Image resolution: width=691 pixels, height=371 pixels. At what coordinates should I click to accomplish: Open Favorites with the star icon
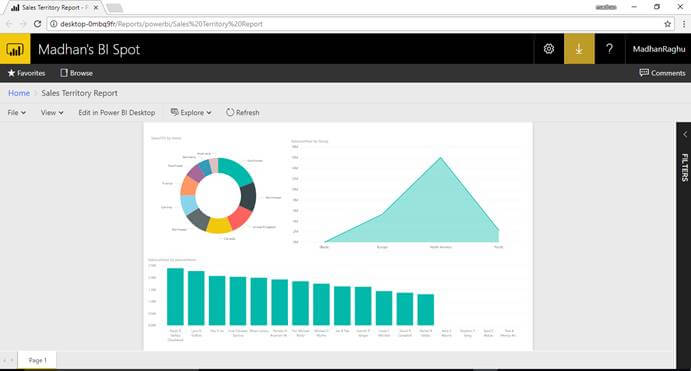coord(26,73)
